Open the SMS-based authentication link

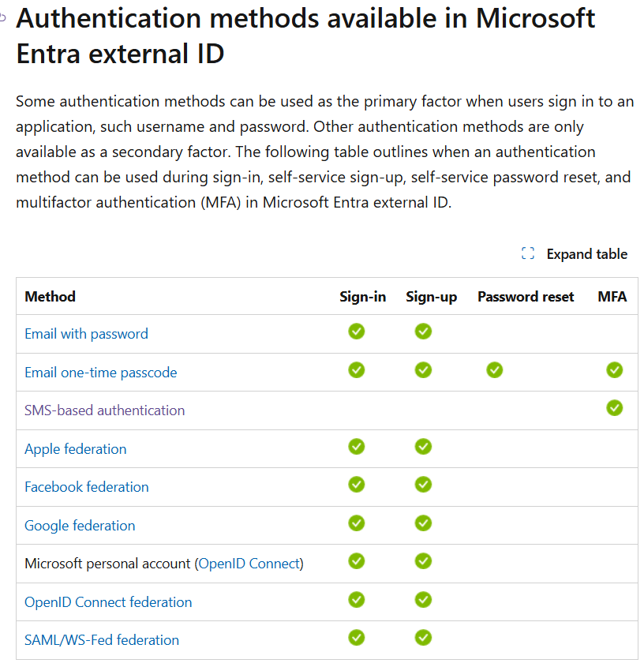[104, 410]
